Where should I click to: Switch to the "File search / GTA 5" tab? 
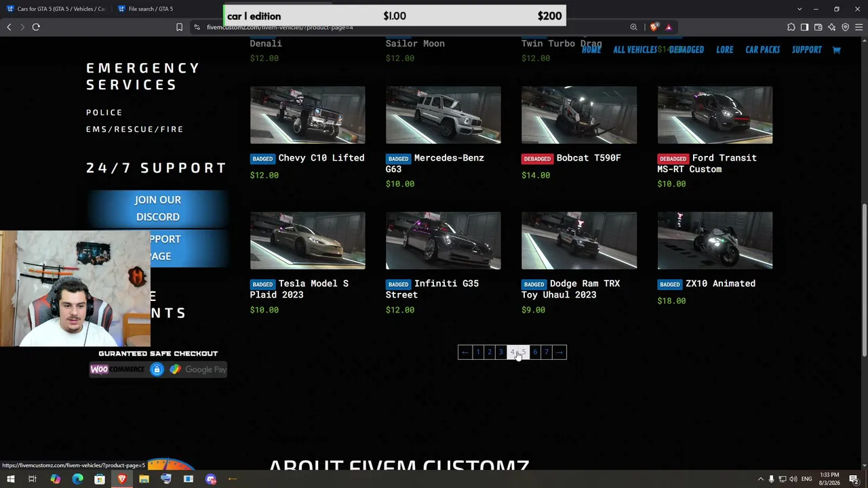(x=149, y=9)
